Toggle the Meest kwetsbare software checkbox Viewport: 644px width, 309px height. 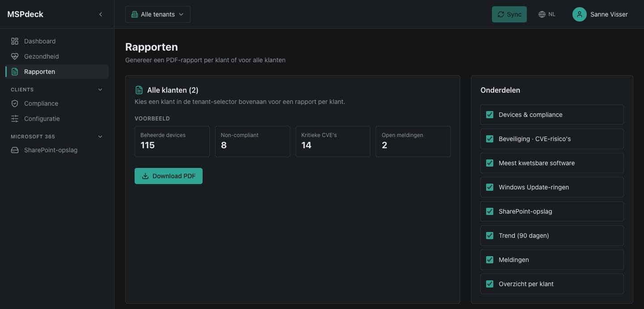(490, 163)
